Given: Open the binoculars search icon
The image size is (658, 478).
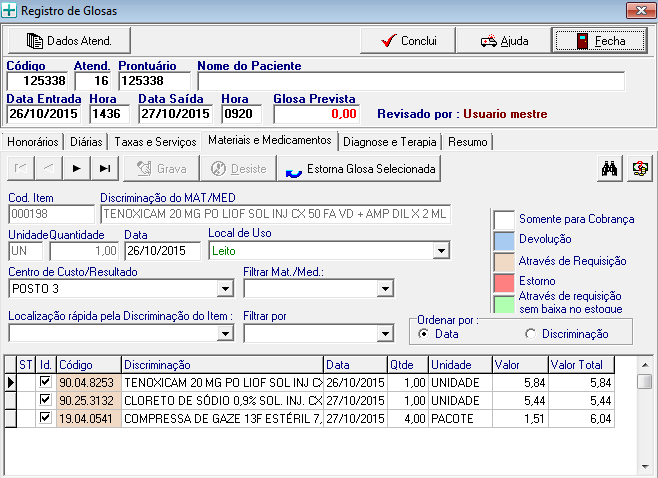Looking at the screenshot, I should pos(609,168).
